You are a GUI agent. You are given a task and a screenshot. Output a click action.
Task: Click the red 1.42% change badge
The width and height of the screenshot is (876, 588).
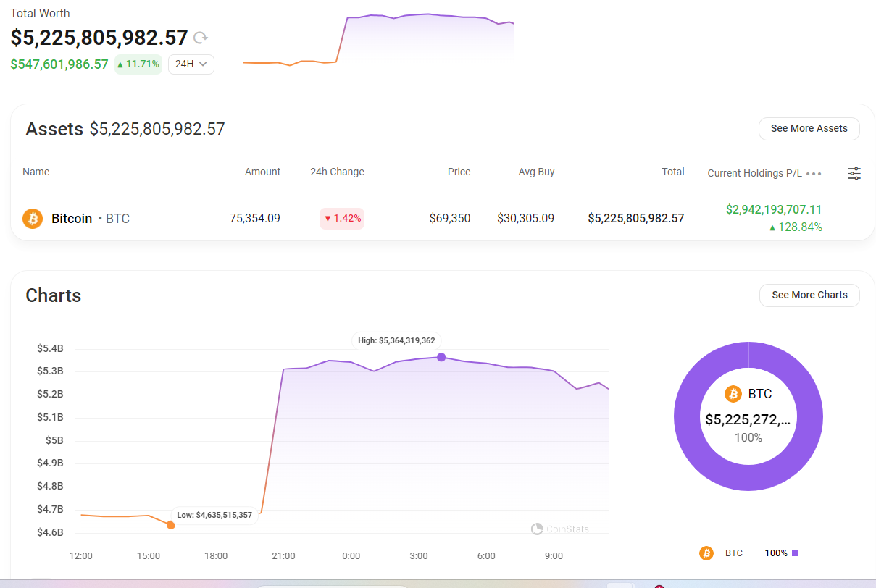pos(342,219)
